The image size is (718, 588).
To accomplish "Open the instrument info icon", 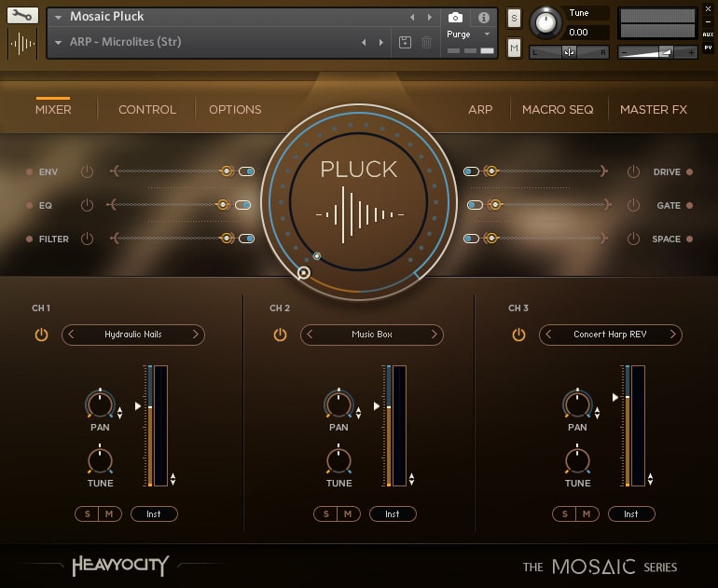I will 484,18.
